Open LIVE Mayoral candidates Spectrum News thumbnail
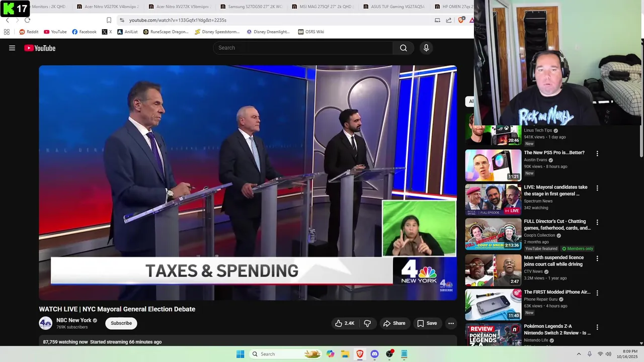 (x=493, y=200)
